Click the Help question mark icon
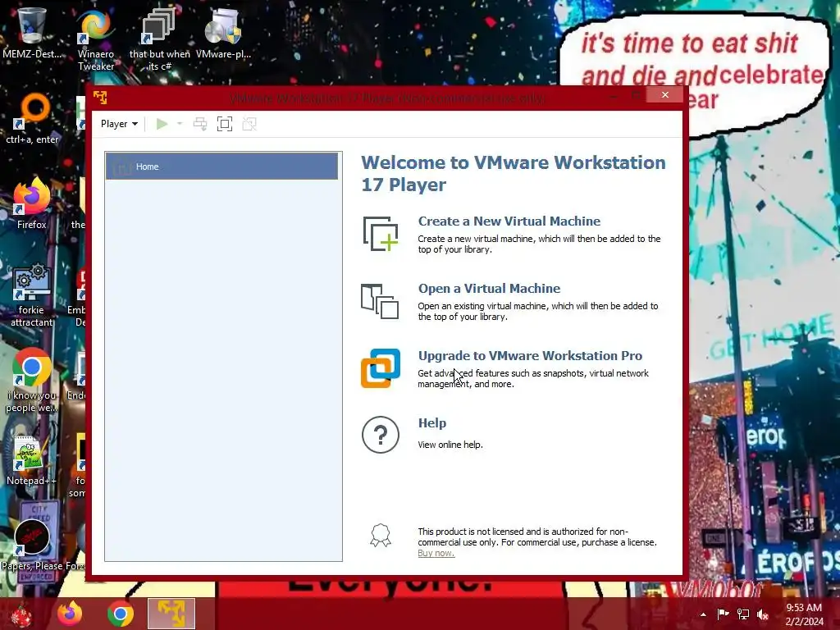 coord(381,435)
